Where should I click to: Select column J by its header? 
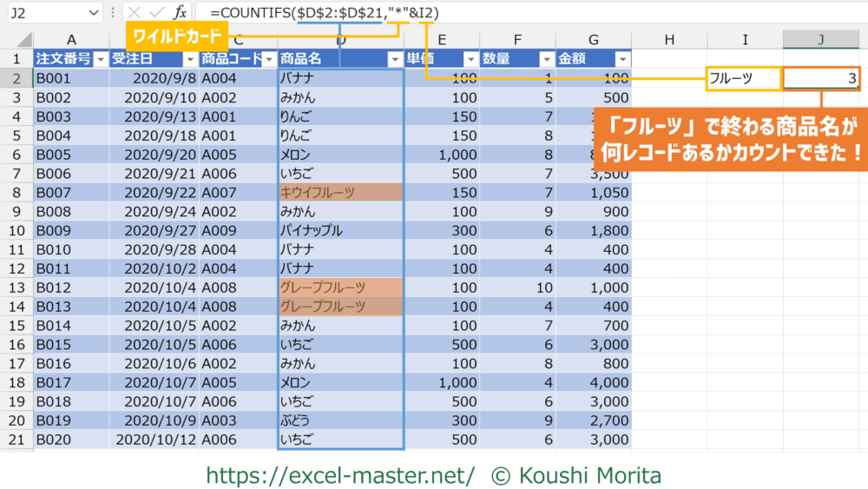click(819, 39)
